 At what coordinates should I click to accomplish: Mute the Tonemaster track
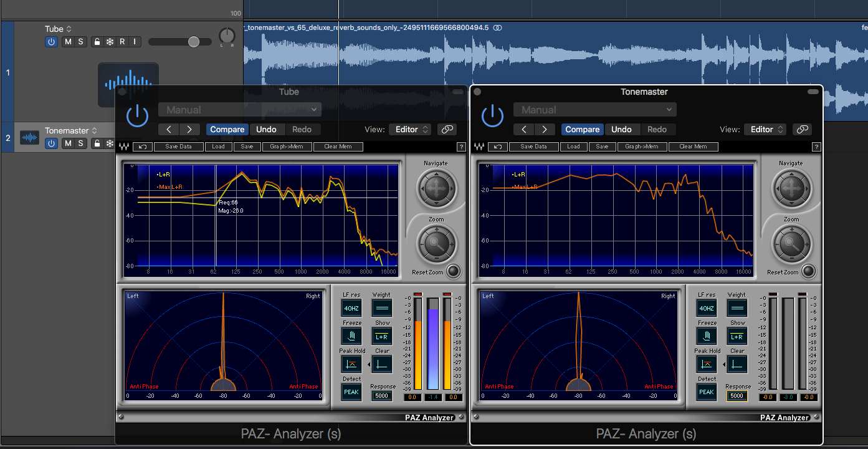coord(67,143)
